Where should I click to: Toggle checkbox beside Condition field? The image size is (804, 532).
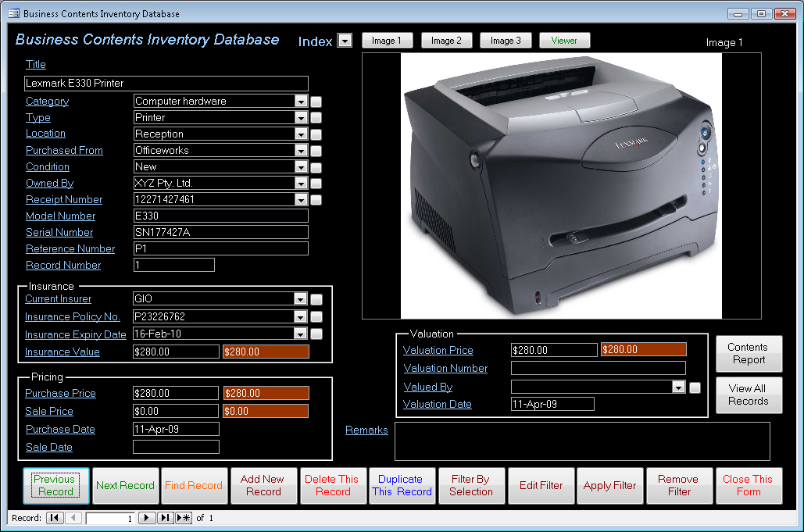(316, 167)
